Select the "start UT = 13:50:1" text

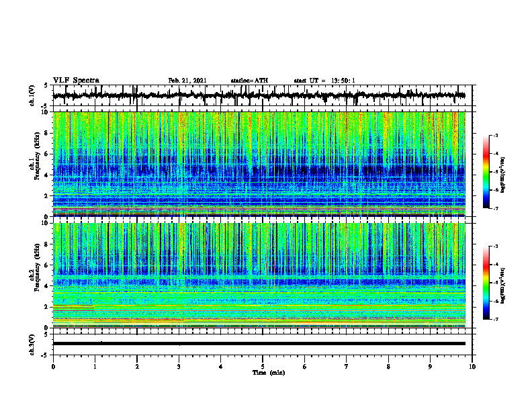pos(324,81)
